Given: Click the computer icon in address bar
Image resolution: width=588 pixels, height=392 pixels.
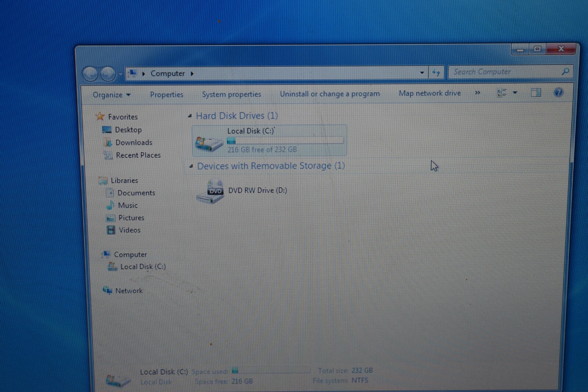Looking at the screenshot, I should 132,73.
